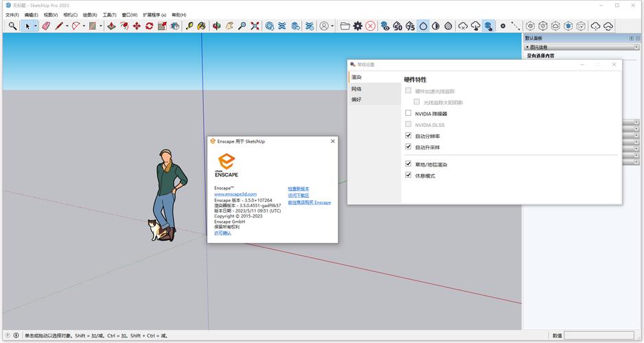Select the red pencil Line tool
644x343 pixels.
pos(59,26)
